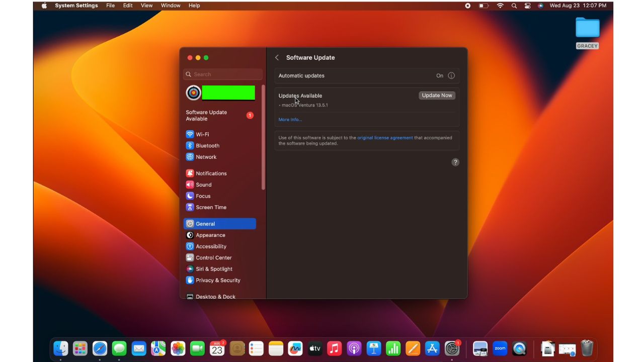Open Mail from the Dock
This screenshot has width=644, height=362.
[139, 348]
